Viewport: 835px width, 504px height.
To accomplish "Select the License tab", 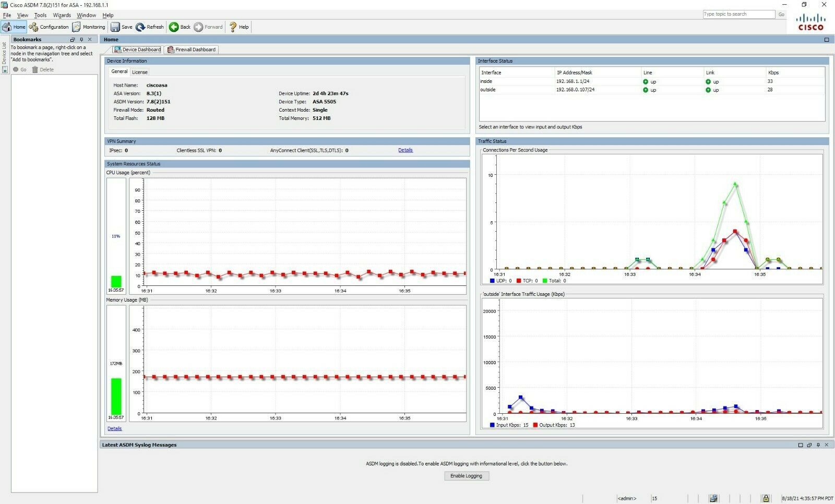I will [139, 72].
